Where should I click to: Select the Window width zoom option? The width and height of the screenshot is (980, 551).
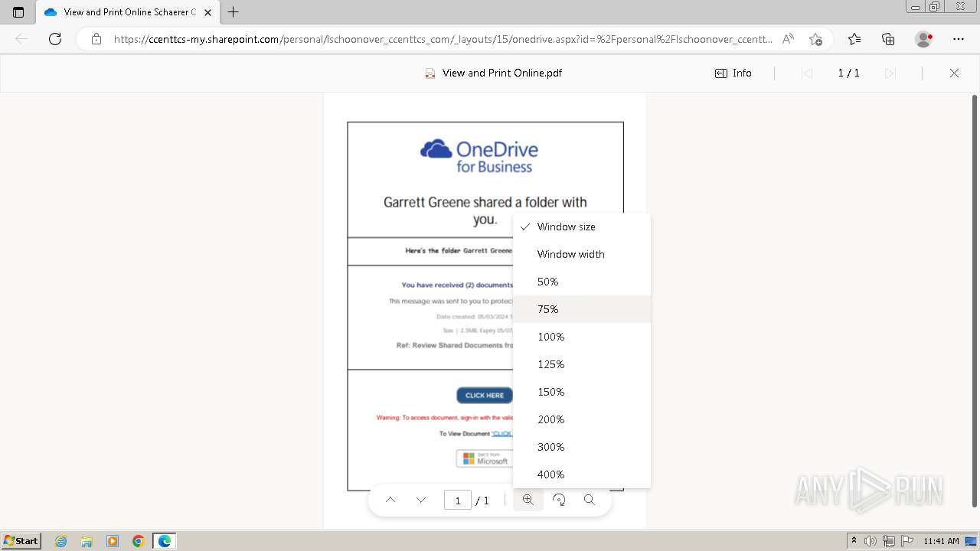click(582, 254)
